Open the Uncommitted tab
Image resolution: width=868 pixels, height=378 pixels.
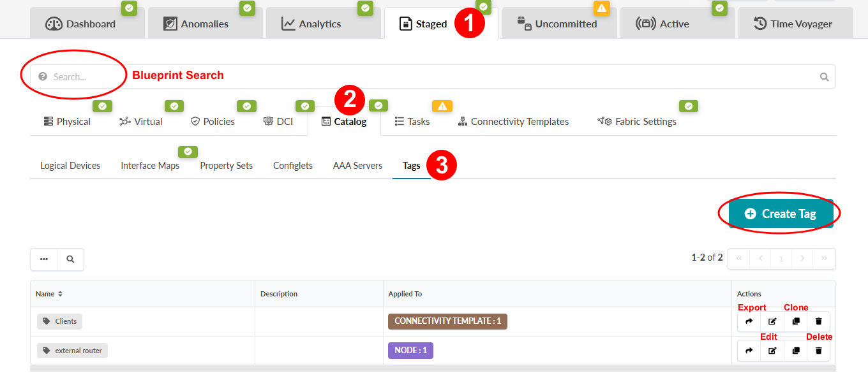[559, 24]
